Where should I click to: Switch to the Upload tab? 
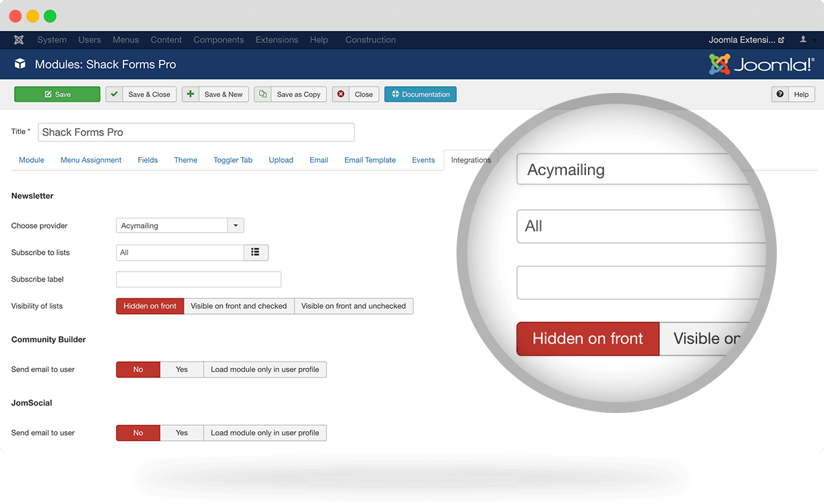click(x=281, y=160)
